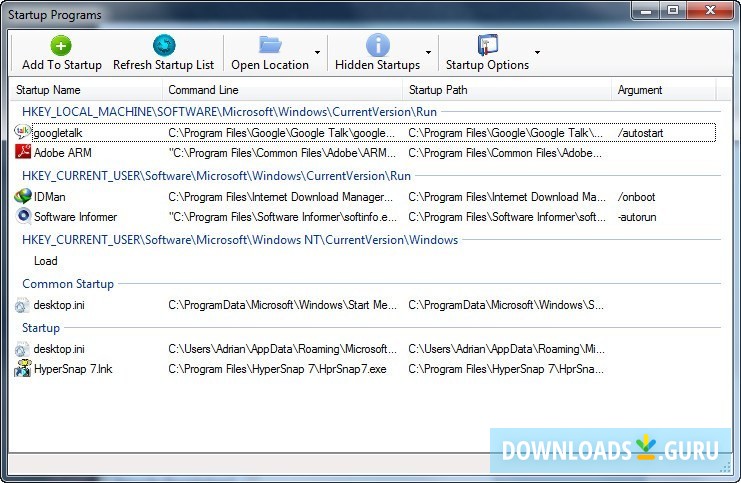Select the Load entry
Image resolution: width=741 pixels, height=483 pixels.
click(x=46, y=261)
